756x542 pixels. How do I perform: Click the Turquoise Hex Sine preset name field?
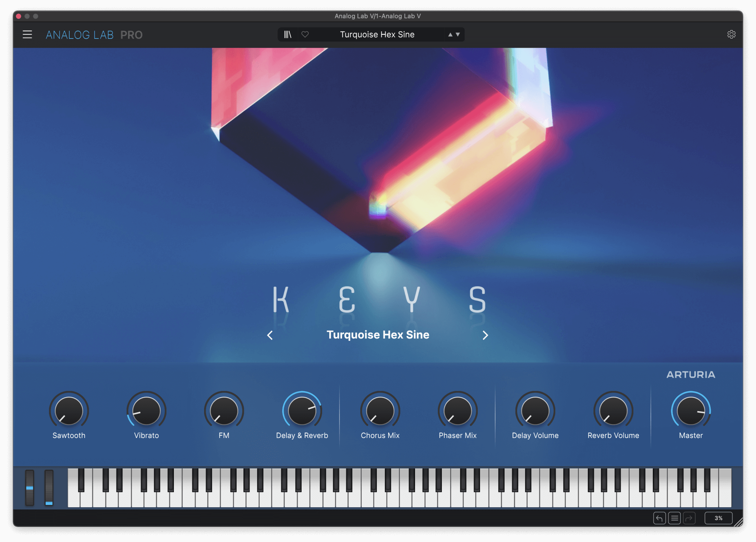pyautogui.click(x=377, y=34)
